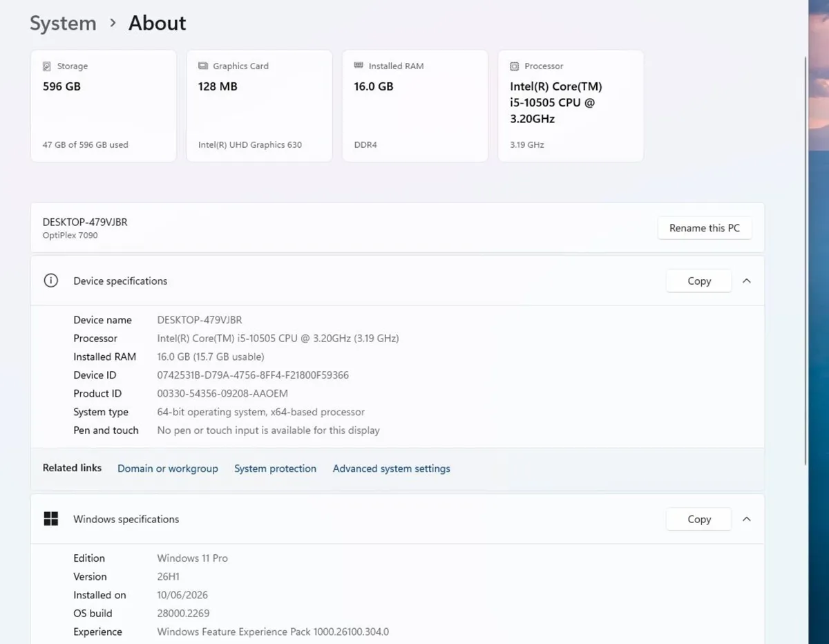Viewport: 829px width, 644px height.
Task: Select DESKTOP-479VJBR device name value
Action: pos(200,320)
